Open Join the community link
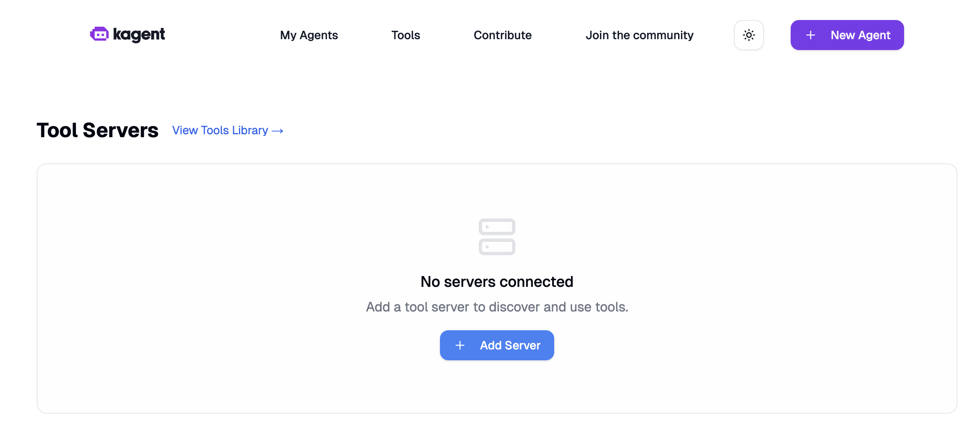Image resolution: width=980 pixels, height=432 pixels. [x=639, y=35]
